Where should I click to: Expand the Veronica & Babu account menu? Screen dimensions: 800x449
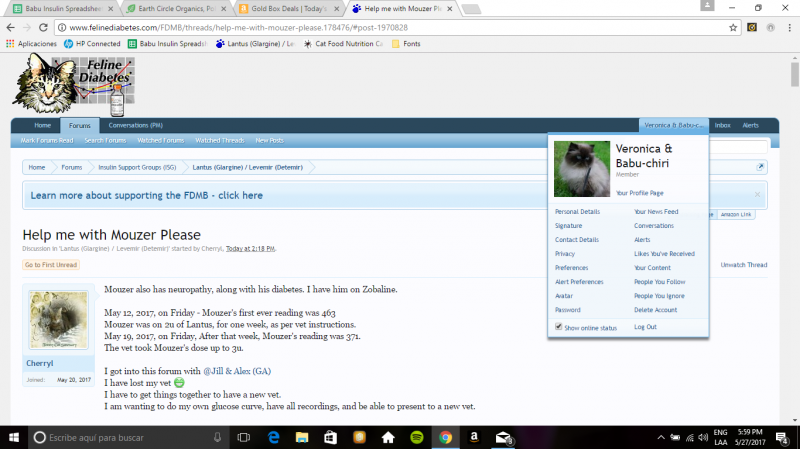pos(674,125)
